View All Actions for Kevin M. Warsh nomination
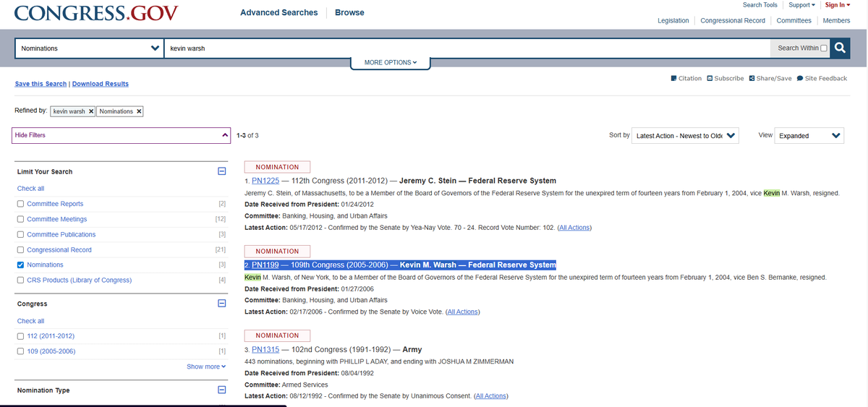 (463, 312)
